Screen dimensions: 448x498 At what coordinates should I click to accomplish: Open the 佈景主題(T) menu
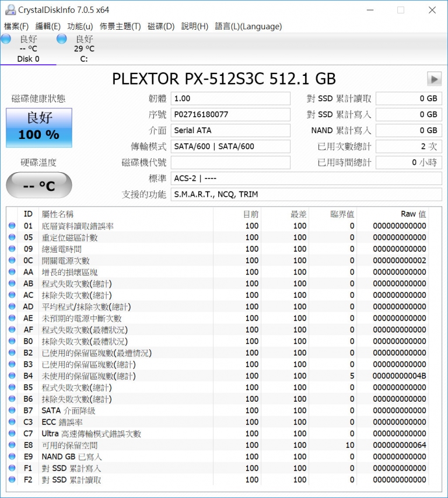(120, 26)
